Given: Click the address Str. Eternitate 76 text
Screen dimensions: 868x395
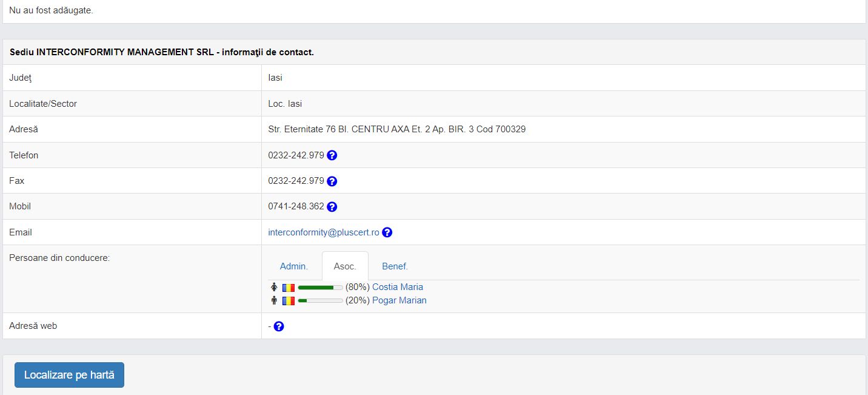Looking at the screenshot, I should 397,129.
